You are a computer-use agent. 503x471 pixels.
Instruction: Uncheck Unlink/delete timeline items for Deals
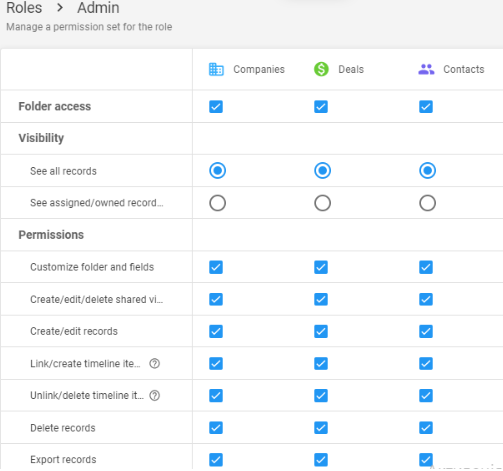pos(321,396)
